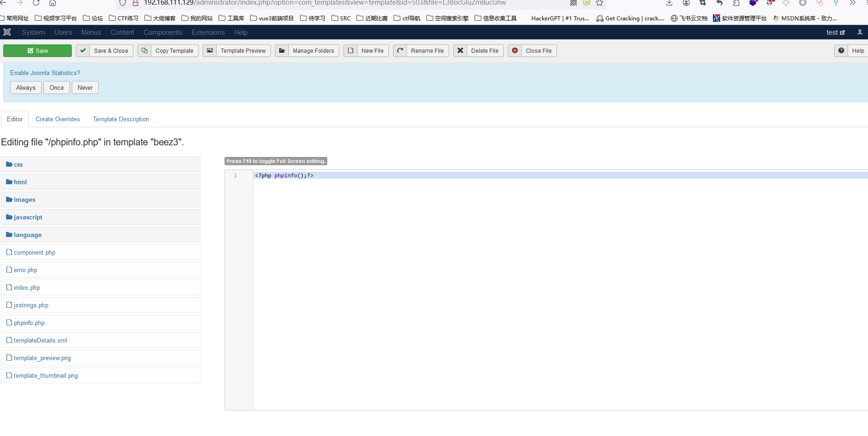
Task: Open Template Preview image icon
Action: pos(210,51)
